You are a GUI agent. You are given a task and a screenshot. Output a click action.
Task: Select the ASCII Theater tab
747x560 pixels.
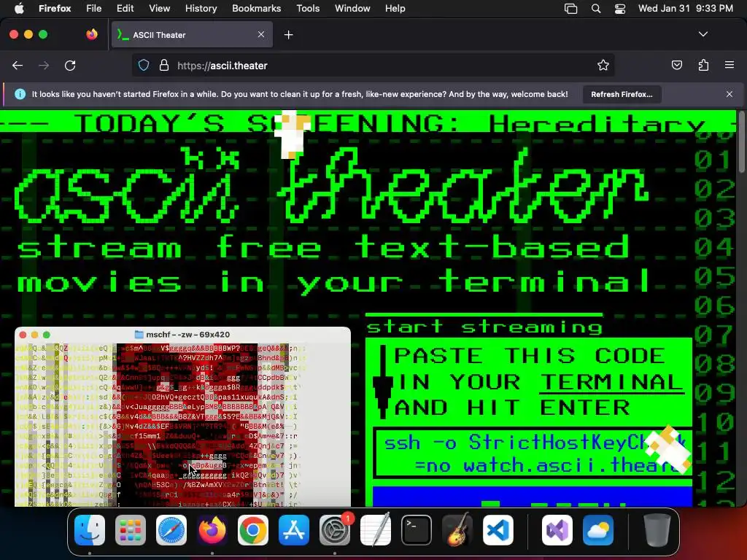[x=192, y=34]
